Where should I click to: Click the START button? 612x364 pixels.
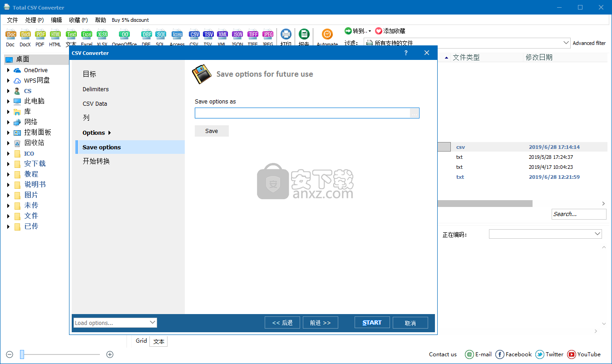(x=372, y=323)
